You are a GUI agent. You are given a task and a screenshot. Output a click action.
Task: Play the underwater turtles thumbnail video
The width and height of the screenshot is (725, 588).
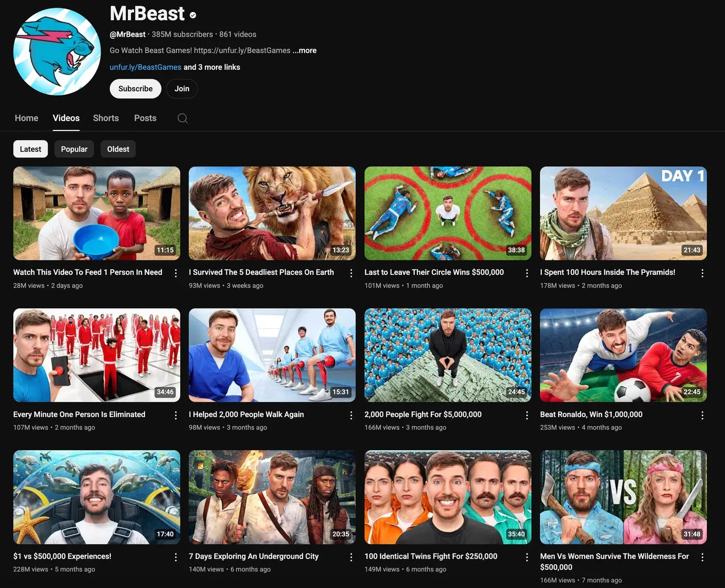click(97, 497)
